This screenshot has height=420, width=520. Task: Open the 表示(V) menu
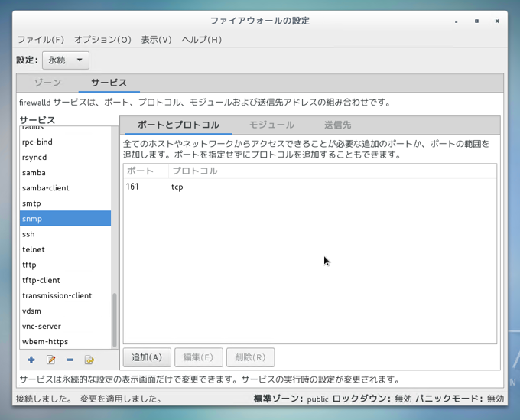click(156, 40)
